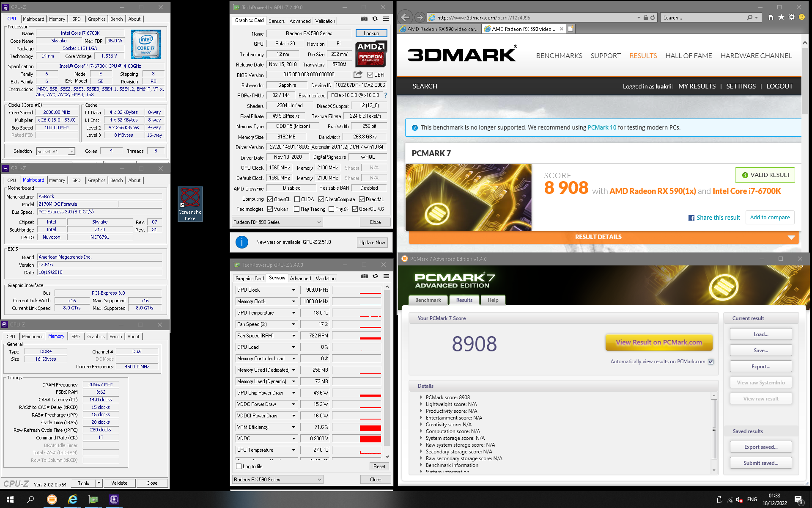Open HALL OF FAME in 3DMark menu
Screen dimensions: 812x508
pyautogui.click(x=689, y=55)
